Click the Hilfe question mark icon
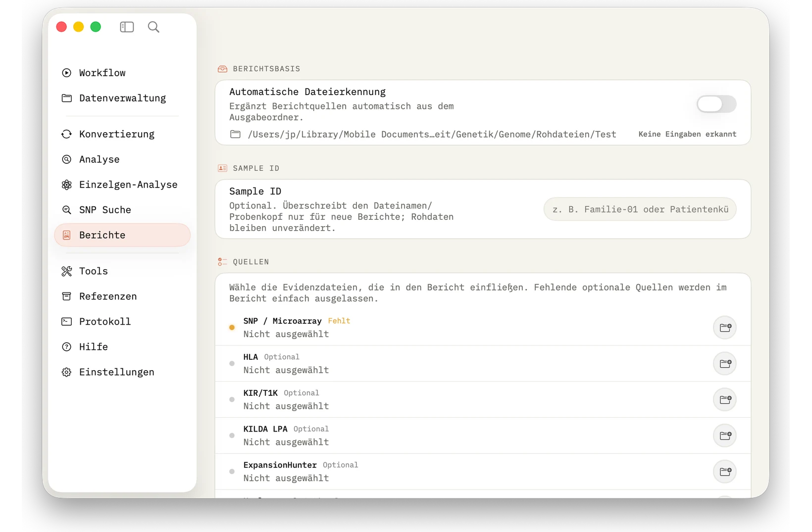The width and height of the screenshot is (812, 532). 66,347
